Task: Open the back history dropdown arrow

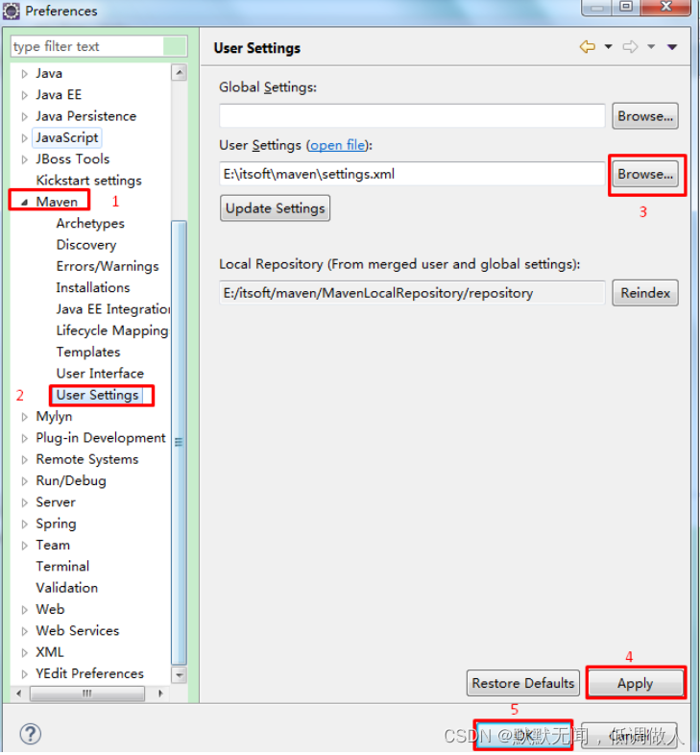Action: click(609, 47)
